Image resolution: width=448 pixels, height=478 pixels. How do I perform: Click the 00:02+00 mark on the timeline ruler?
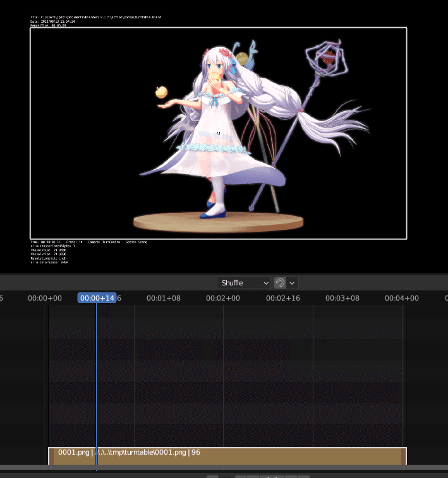[x=223, y=298]
